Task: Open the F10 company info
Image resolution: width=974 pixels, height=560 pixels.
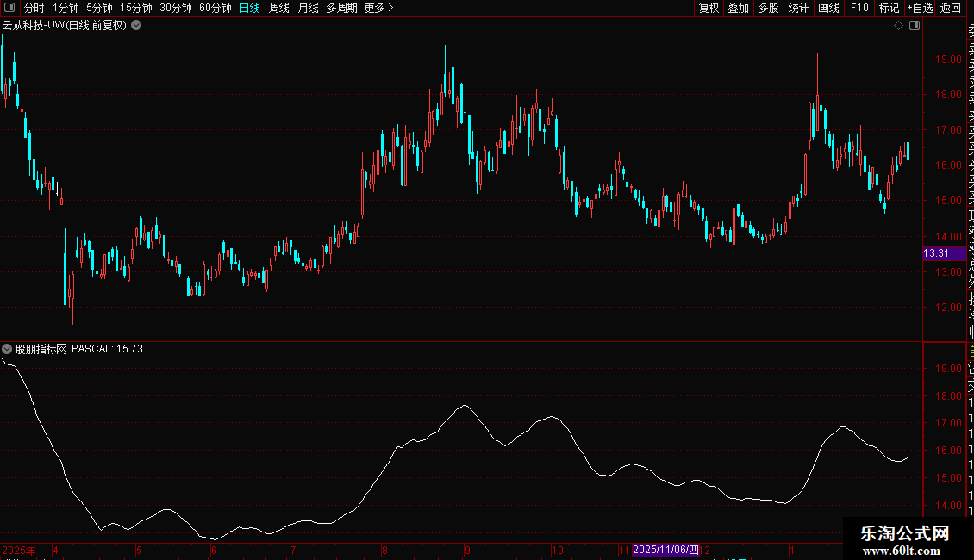Action: pyautogui.click(x=859, y=8)
